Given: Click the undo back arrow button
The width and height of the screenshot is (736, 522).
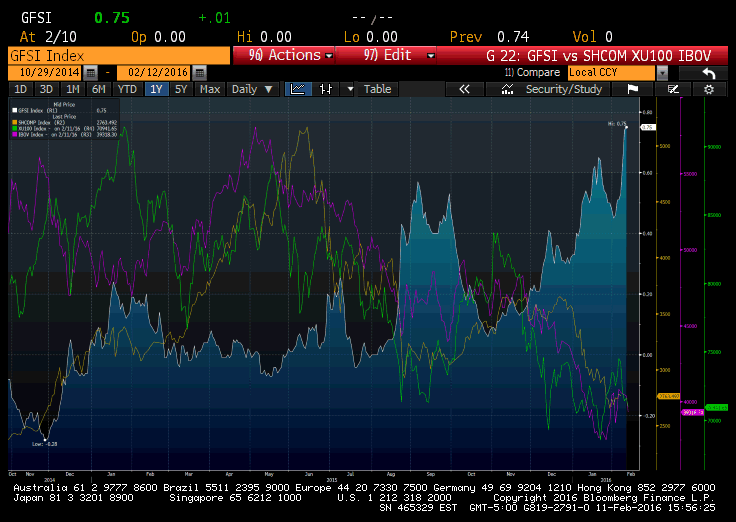Looking at the screenshot, I should [708, 73].
